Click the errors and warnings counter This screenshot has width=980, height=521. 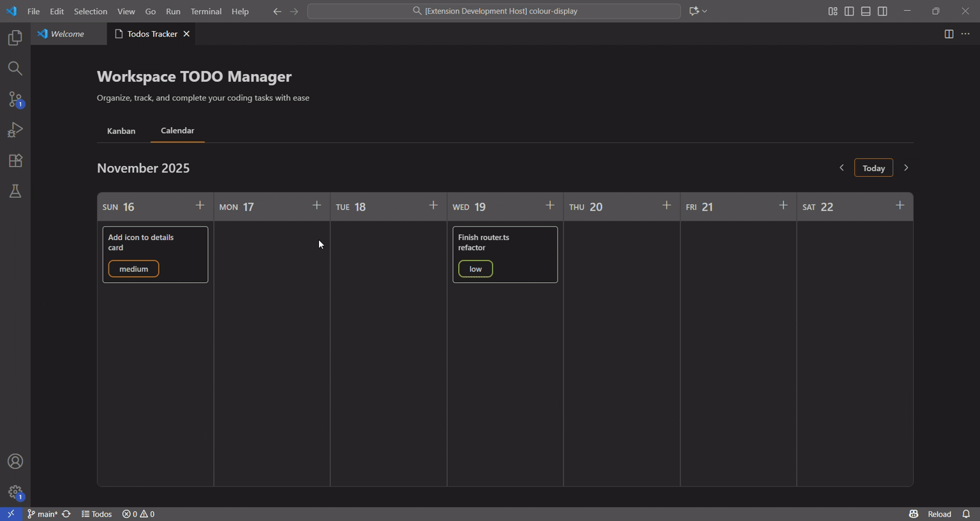tap(137, 514)
